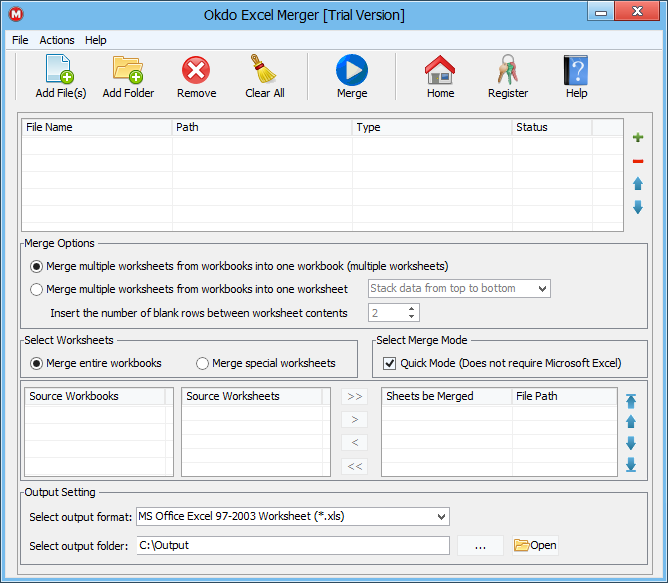Open the File menu
Image resolution: width=668 pixels, height=583 pixels.
coord(20,40)
